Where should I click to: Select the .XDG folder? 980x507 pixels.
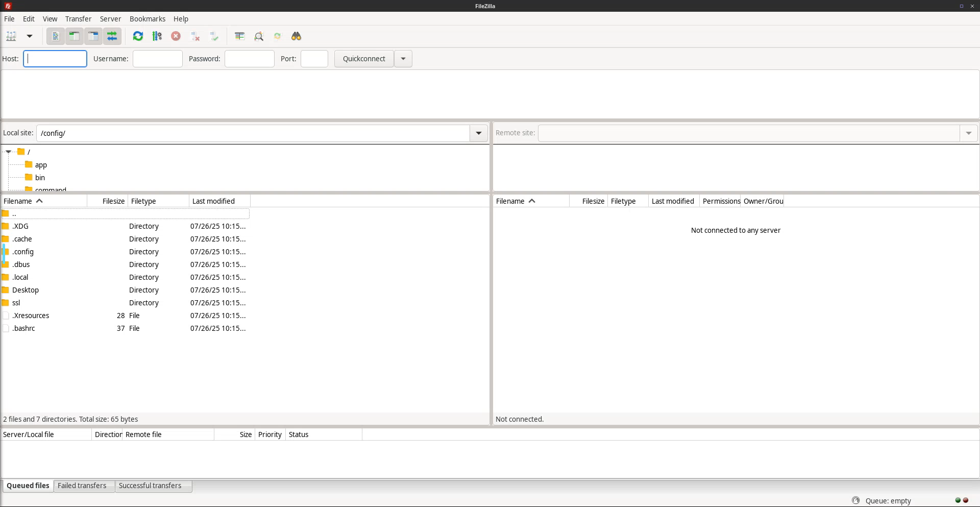[126, 226]
